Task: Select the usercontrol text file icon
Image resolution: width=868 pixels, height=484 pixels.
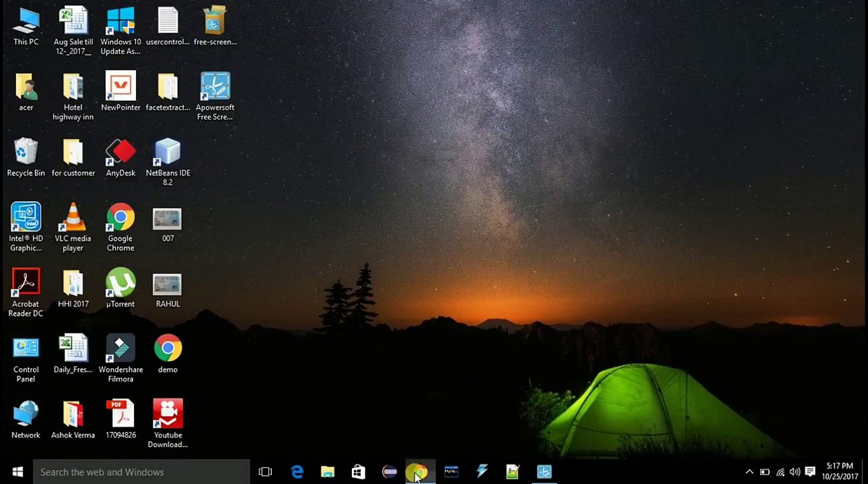Action: point(168,26)
